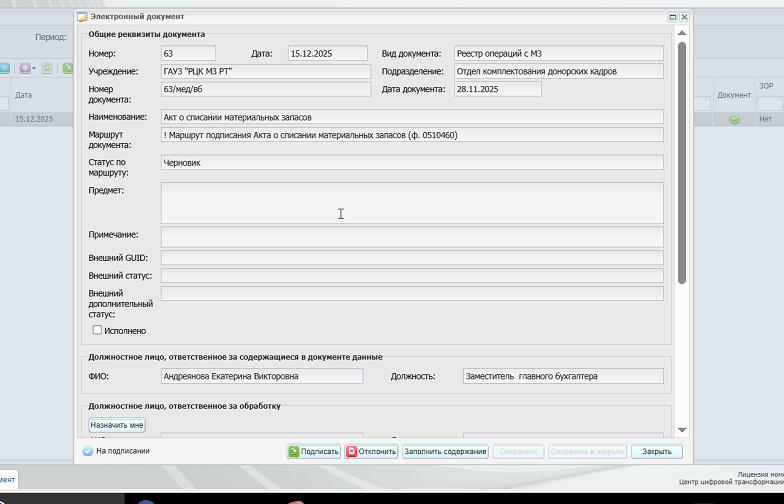Open the dropdown arrow beside the purple toolbar icon

[34, 68]
